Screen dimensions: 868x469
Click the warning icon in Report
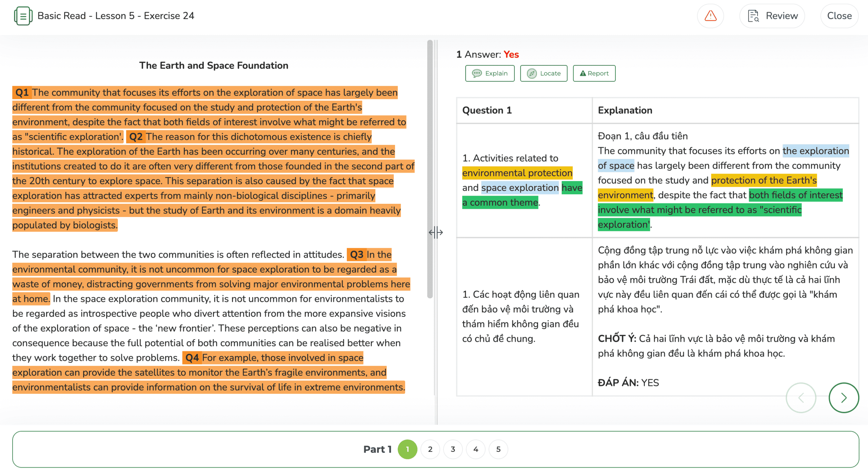click(583, 73)
